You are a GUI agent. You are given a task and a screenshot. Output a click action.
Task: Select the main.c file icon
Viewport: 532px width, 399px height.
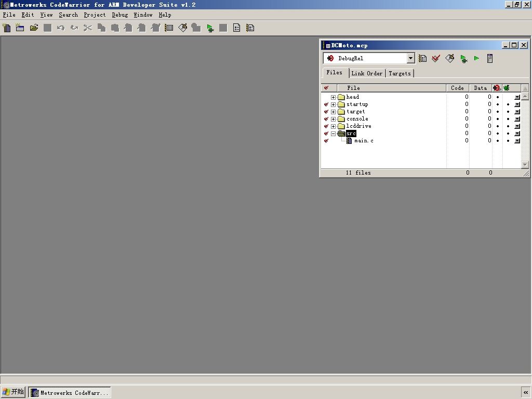[x=349, y=140]
